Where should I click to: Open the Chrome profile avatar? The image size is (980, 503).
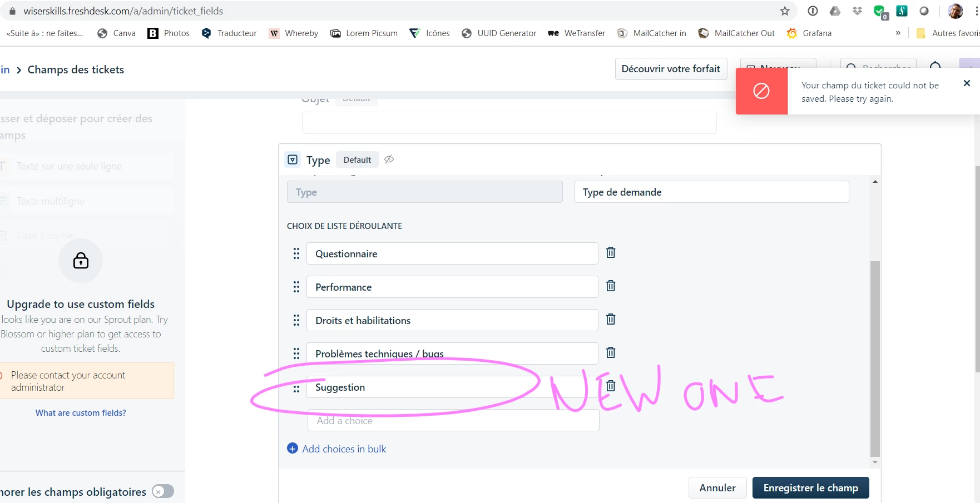pyautogui.click(x=956, y=11)
